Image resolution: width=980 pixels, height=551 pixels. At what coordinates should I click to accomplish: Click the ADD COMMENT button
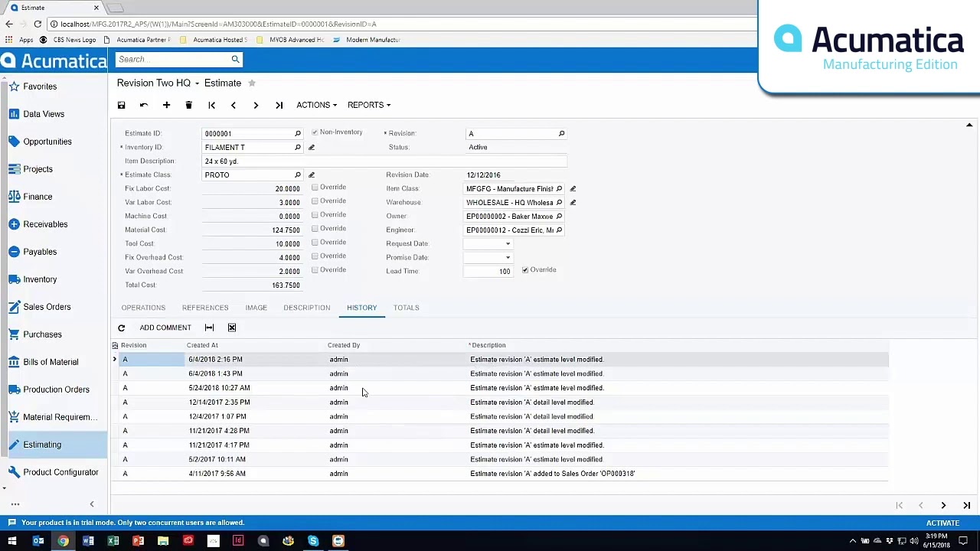[x=165, y=328]
